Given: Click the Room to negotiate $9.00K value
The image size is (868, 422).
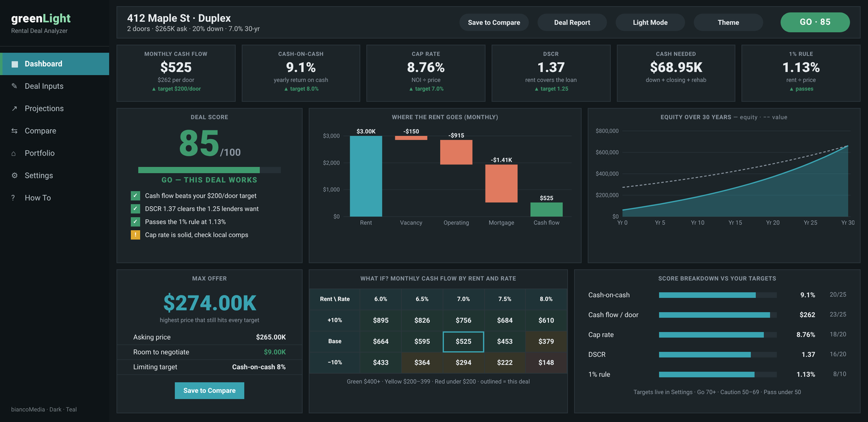Looking at the screenshot, I should 275,352.
